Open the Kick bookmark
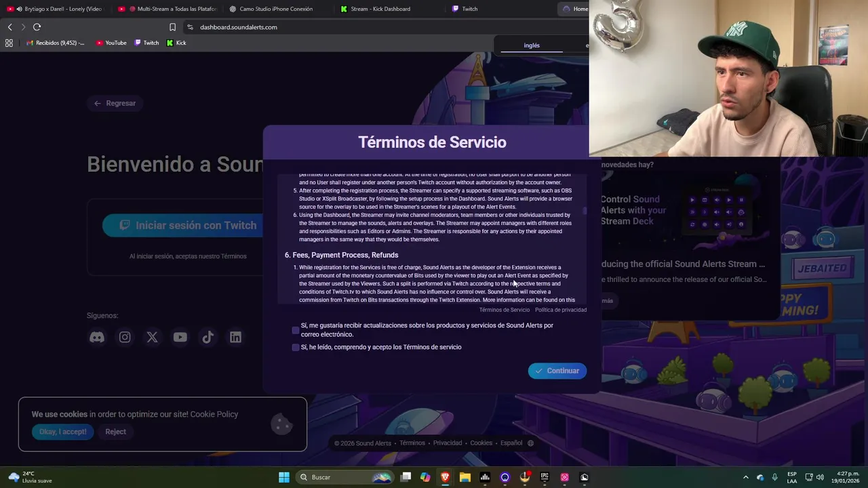 click(176, 43)
